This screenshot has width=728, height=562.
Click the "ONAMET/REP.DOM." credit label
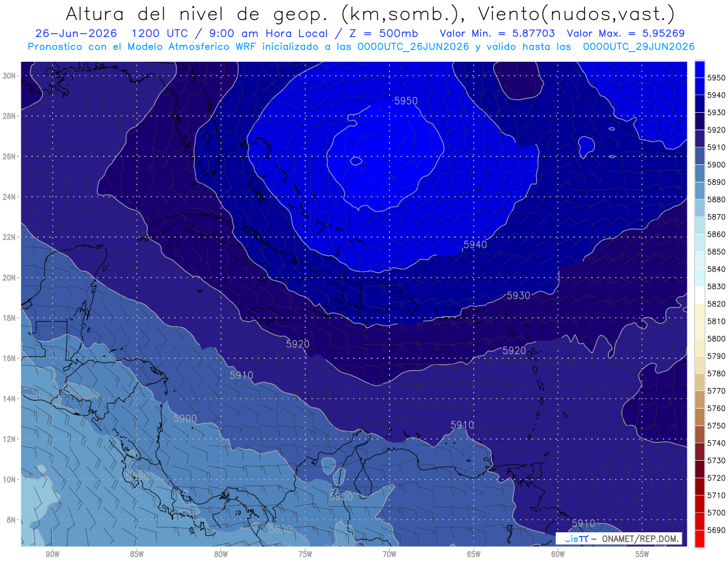641,538
